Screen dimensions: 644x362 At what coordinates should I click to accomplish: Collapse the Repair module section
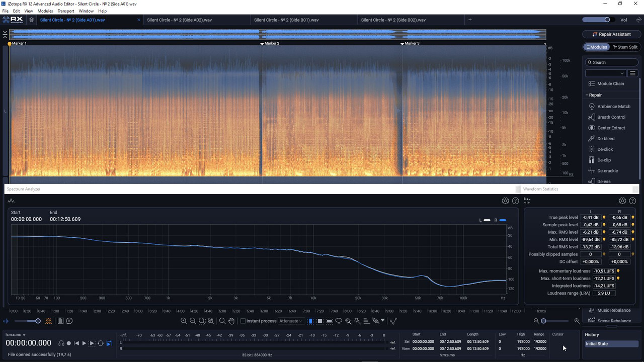(x=587, y=95)
